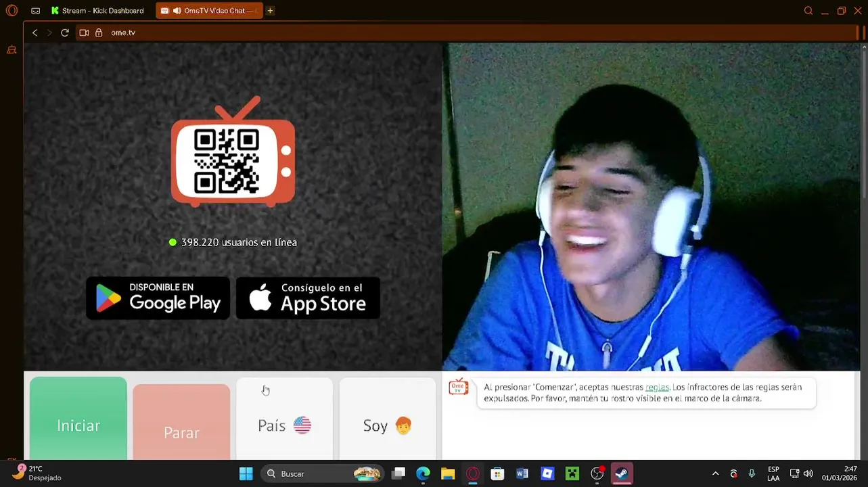Image resolution: width=868 pixels, height=487 pixels.
Task: Open Microsoft Store from the taskbar
Action: pyautogui.click(x=497, y=473)
